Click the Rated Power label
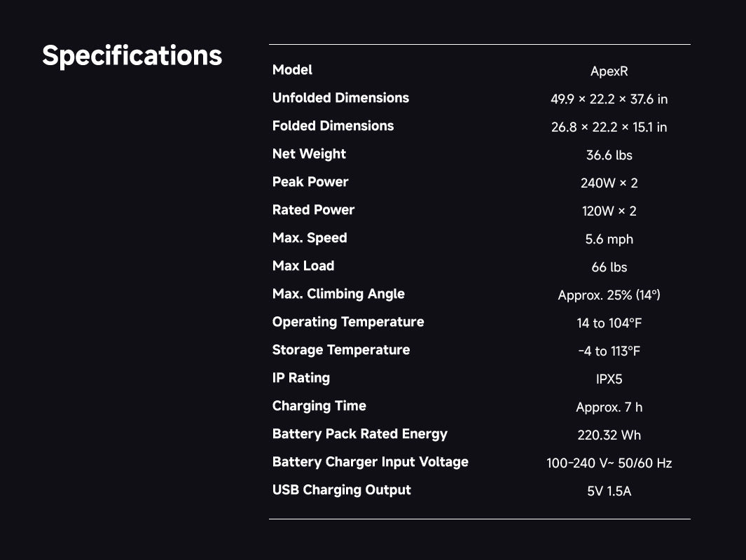 point(313,210)
